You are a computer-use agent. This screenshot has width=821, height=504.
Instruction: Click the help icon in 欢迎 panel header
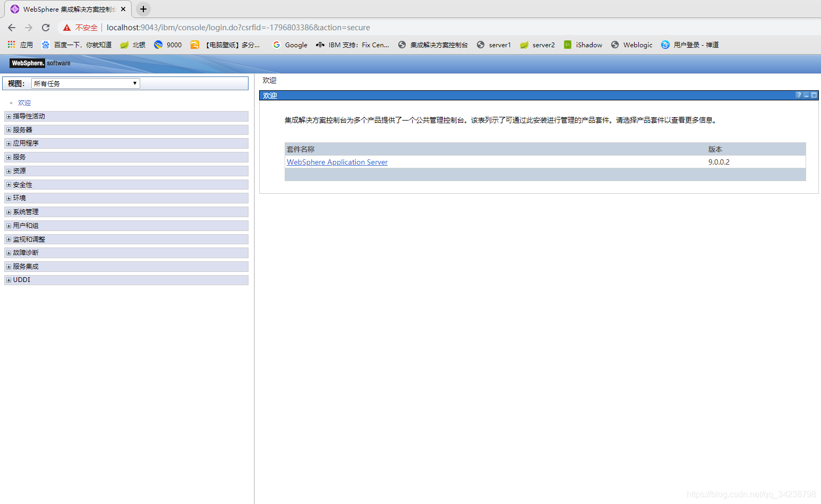(x=799, y=95)
